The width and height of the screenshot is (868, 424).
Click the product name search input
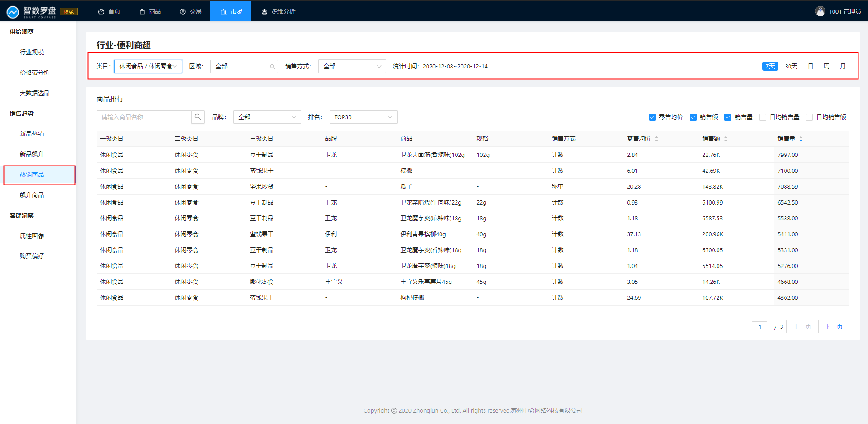(144, 117)
